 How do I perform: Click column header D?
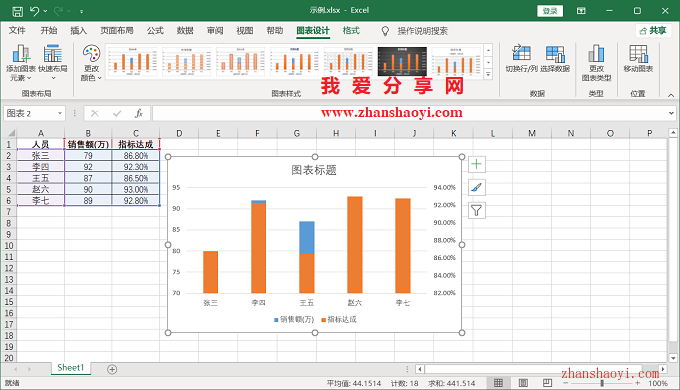179,133
